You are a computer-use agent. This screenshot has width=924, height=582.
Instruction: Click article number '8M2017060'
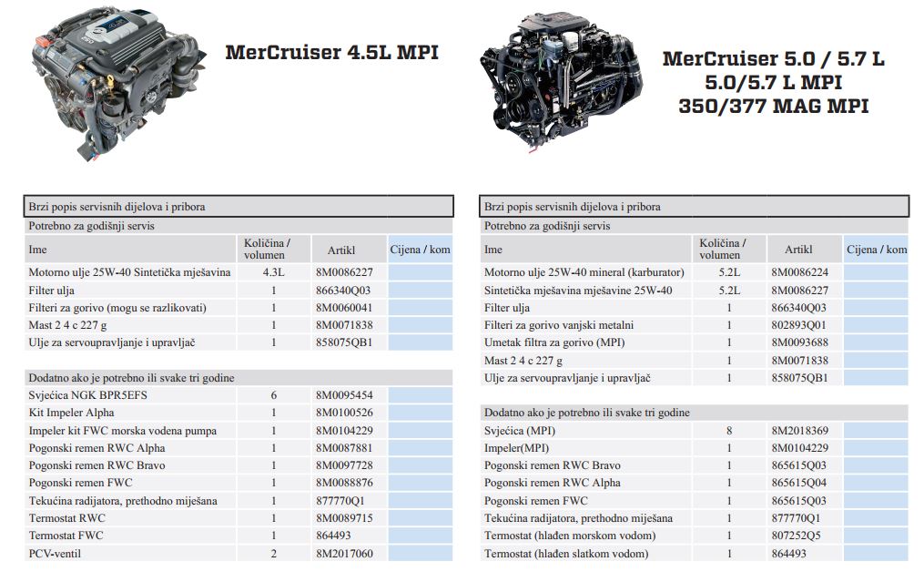coord(344,554)
